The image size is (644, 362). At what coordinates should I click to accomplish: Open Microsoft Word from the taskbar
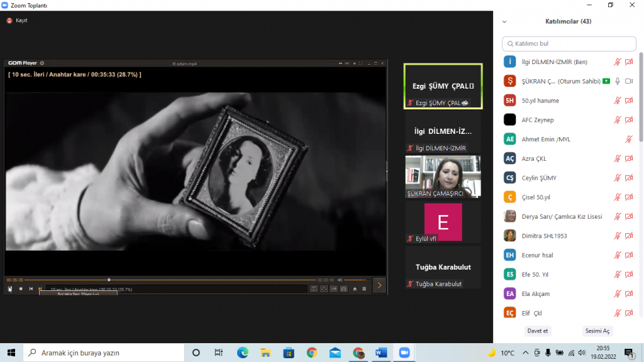pos(381,353)
